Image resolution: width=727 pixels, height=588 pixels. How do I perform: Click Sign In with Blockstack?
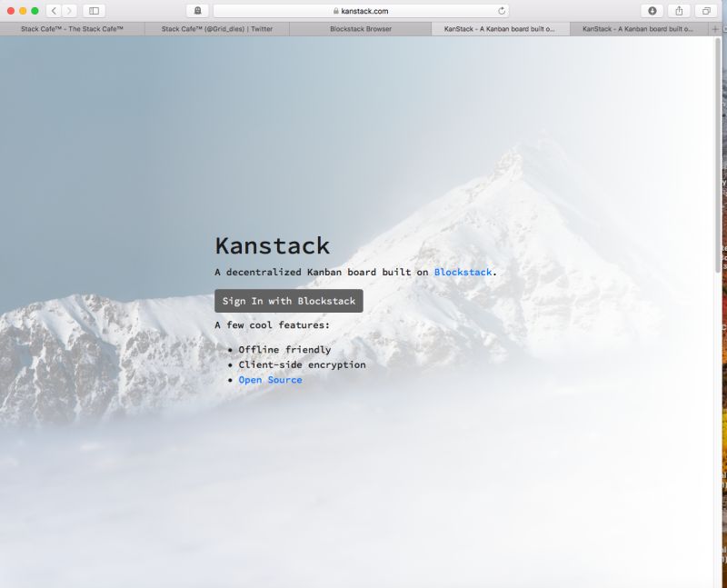(x=288, y=300)
